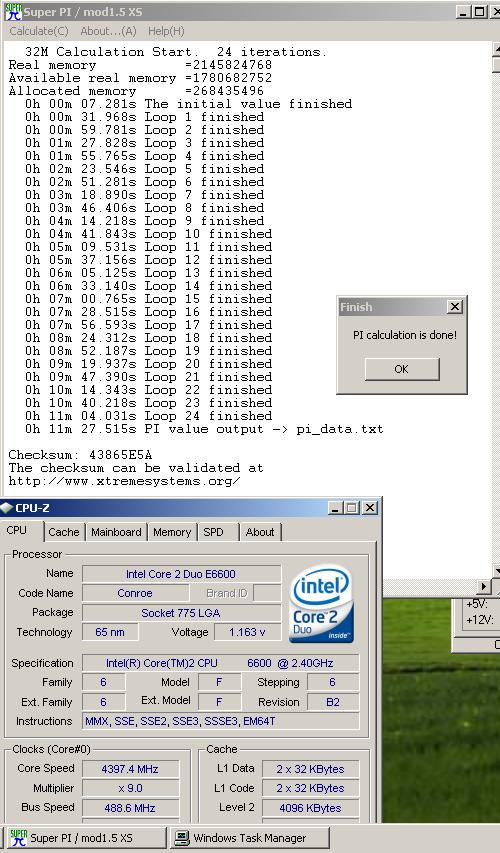This screenshot has height=853, width=500.
Task: Click the Revision value B2
Action: (x=333, y=702)
